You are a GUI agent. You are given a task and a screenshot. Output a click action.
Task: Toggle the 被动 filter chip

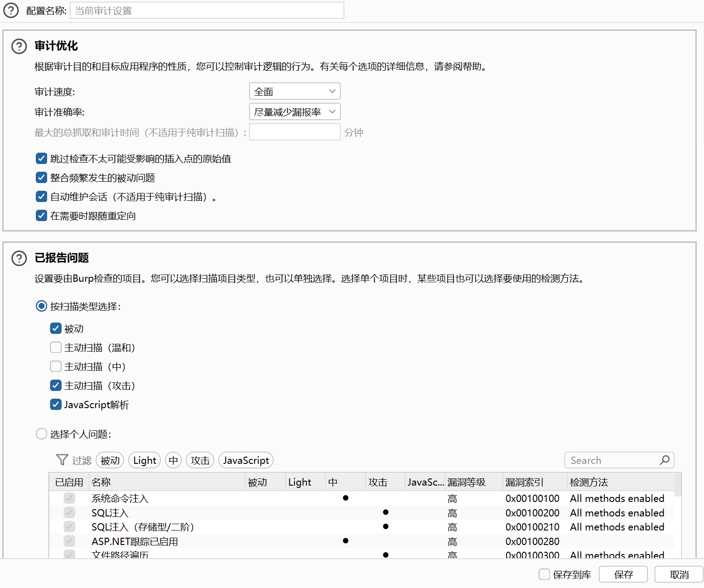coord(110,460)
